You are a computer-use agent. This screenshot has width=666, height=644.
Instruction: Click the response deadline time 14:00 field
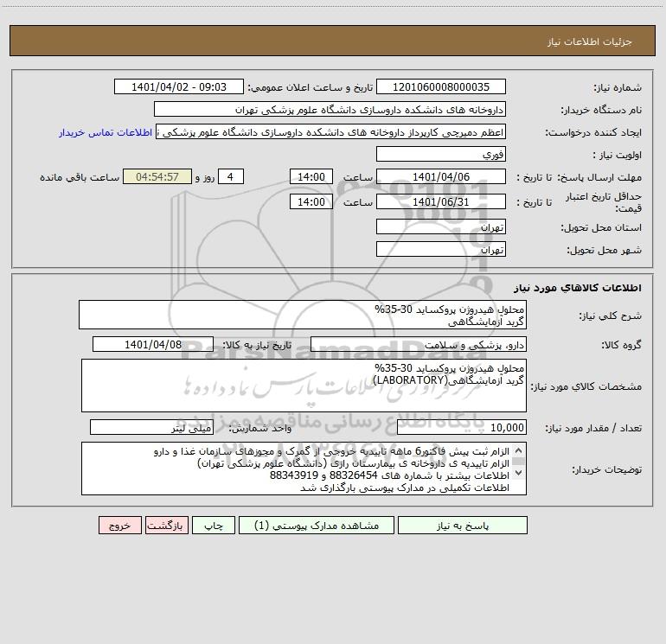pyautogui.click(x=311, y=176)
